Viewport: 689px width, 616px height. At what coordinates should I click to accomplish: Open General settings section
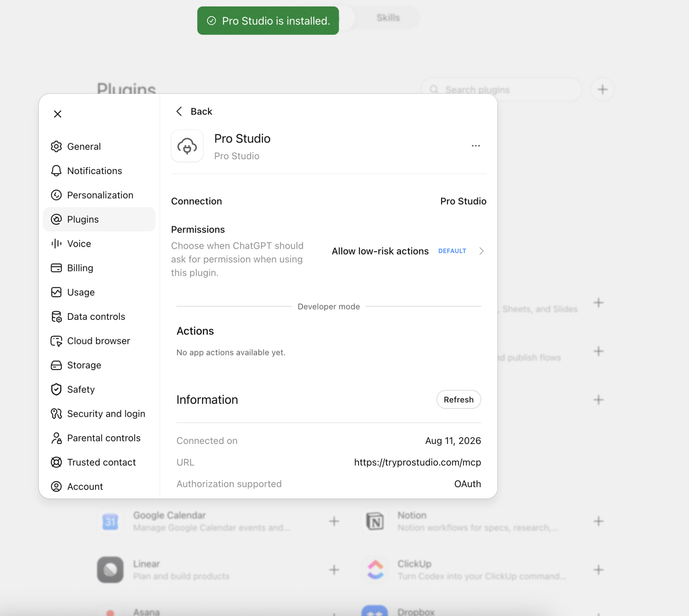(x=99, y=146)
